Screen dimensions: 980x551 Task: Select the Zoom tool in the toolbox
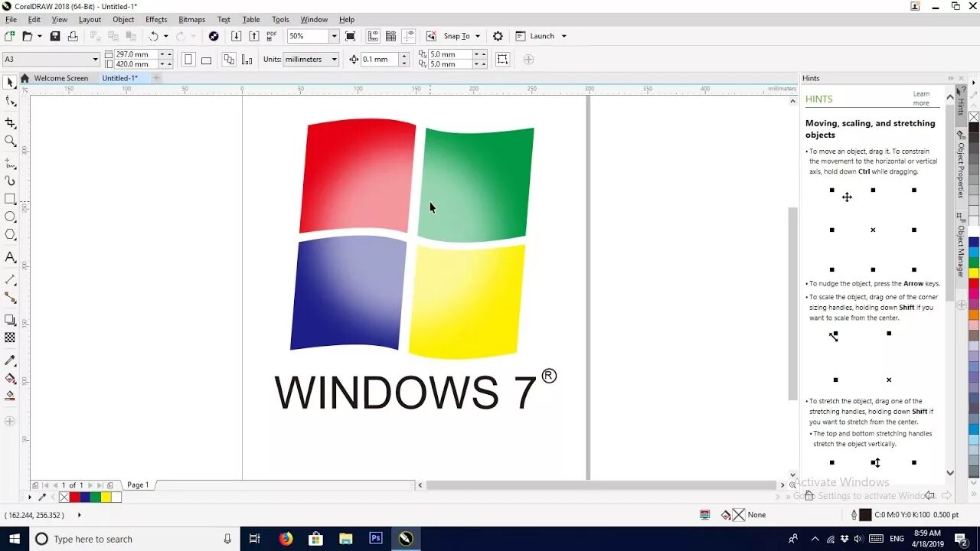pyautogui.click(x=10, y=141)
